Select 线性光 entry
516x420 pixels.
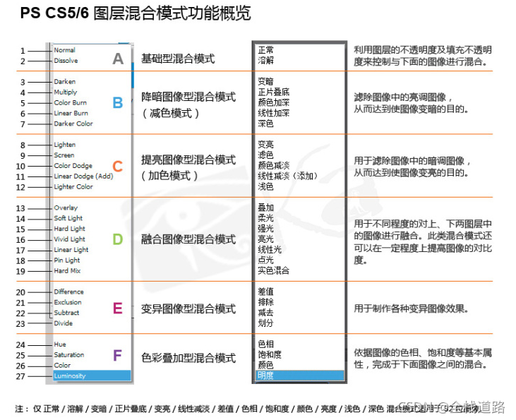click(x=270, y=250)
